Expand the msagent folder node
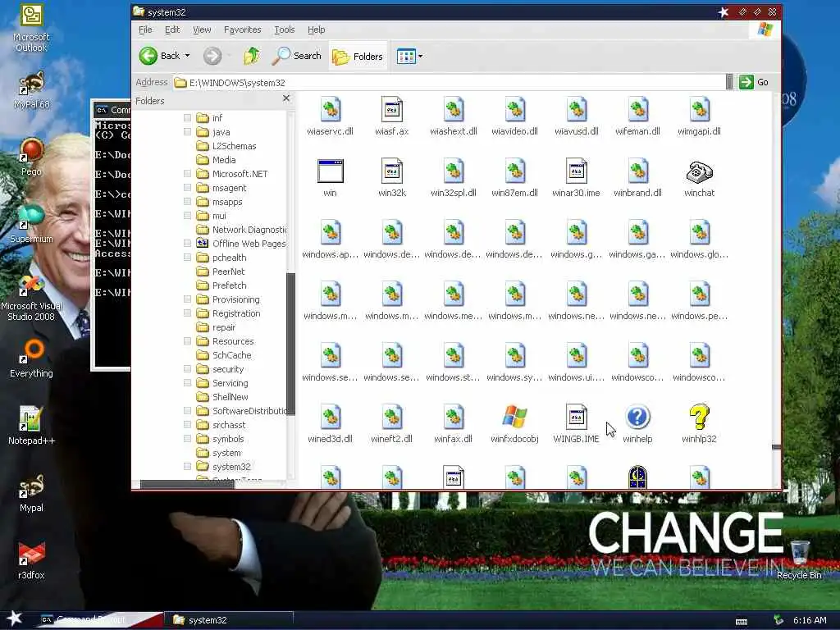 188,188
